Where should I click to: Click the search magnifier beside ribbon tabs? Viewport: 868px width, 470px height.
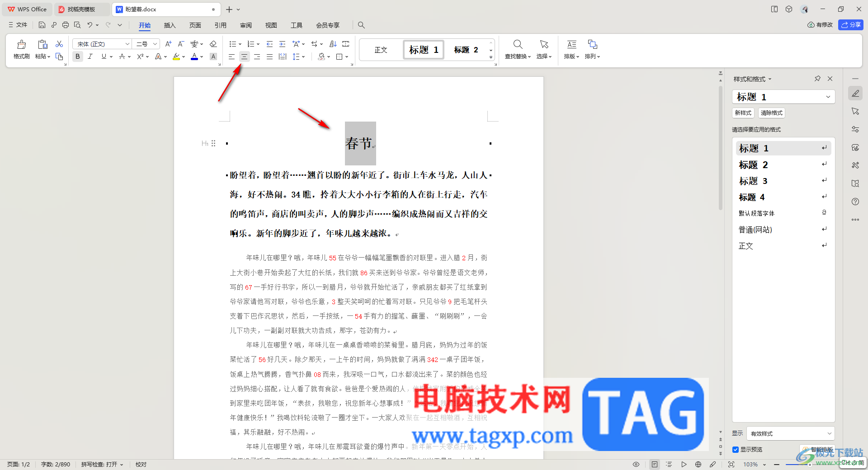coord(361,25)
